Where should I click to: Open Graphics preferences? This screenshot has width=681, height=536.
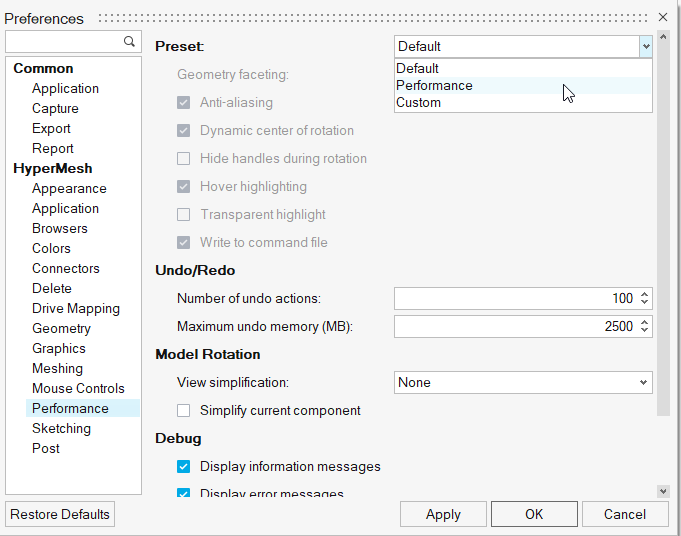click(x=59, y=348)
